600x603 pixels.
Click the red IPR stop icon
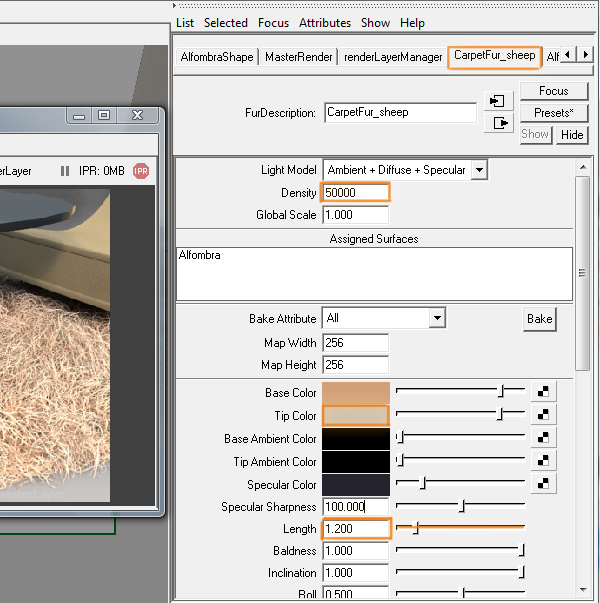141,171
